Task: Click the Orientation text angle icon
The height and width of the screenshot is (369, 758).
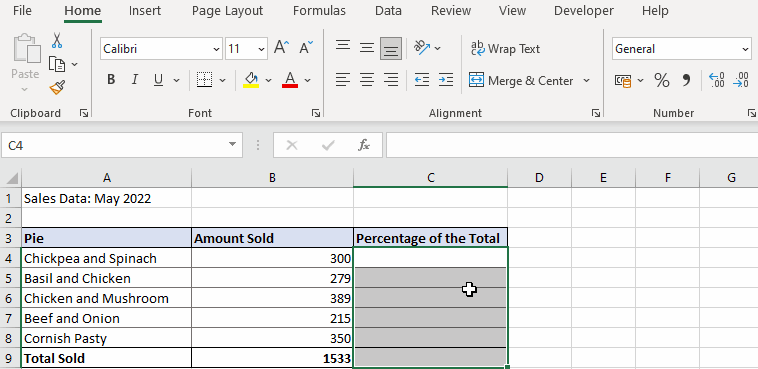Action: tap(422, 48)
